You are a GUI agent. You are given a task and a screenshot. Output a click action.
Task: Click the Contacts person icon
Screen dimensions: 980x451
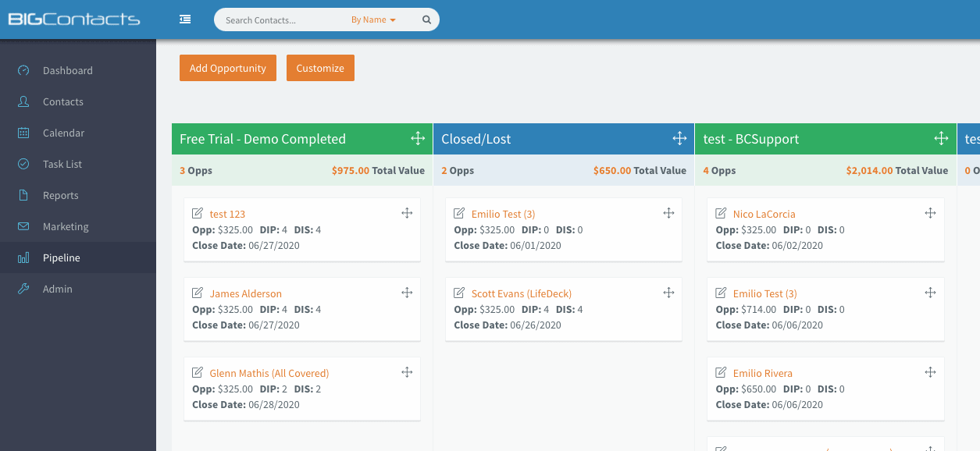tap(23, 101)
